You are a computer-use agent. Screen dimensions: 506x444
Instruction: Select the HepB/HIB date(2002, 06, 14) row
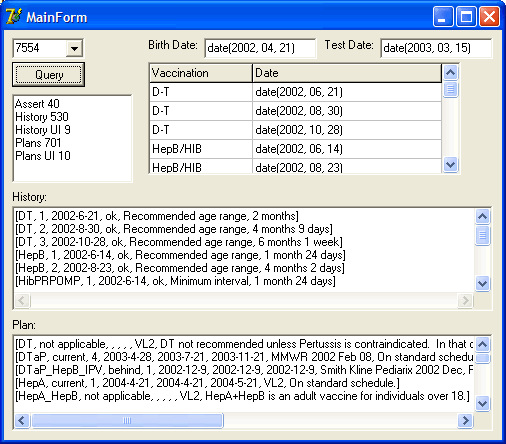pos(296,149)
